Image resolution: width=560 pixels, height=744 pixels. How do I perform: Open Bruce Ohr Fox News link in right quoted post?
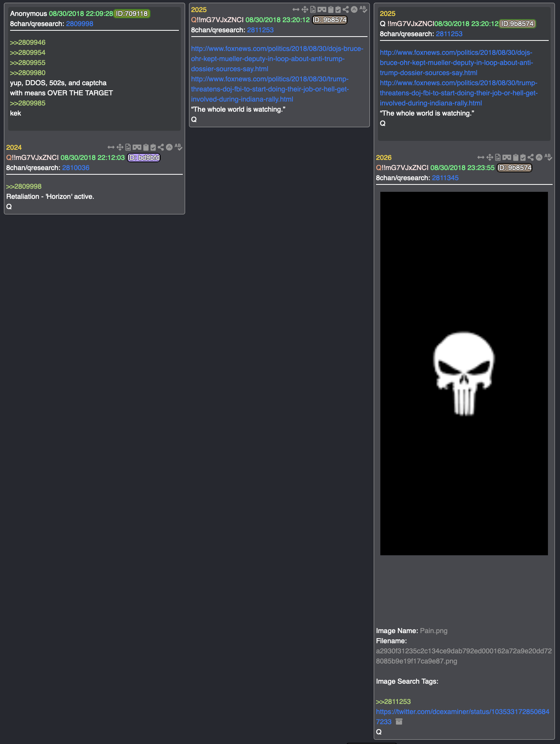tap(457, 63)
